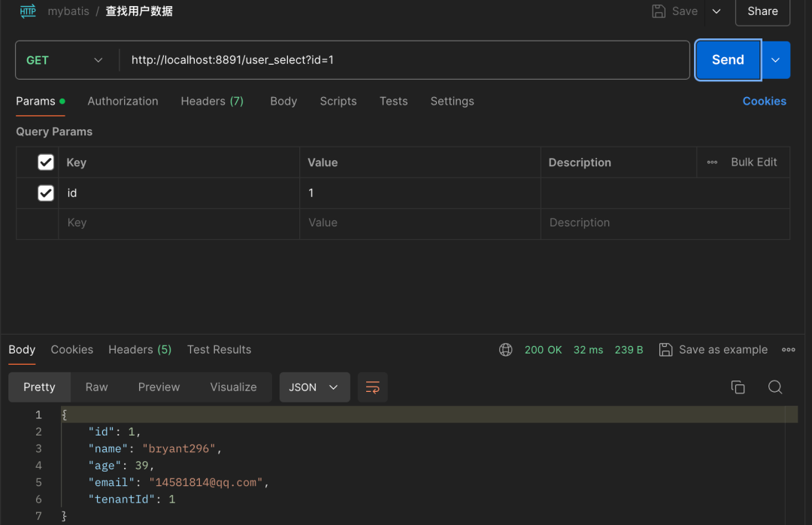Select the Preview view
Viewport: 812px width, 525px height.
coord(159,387)
